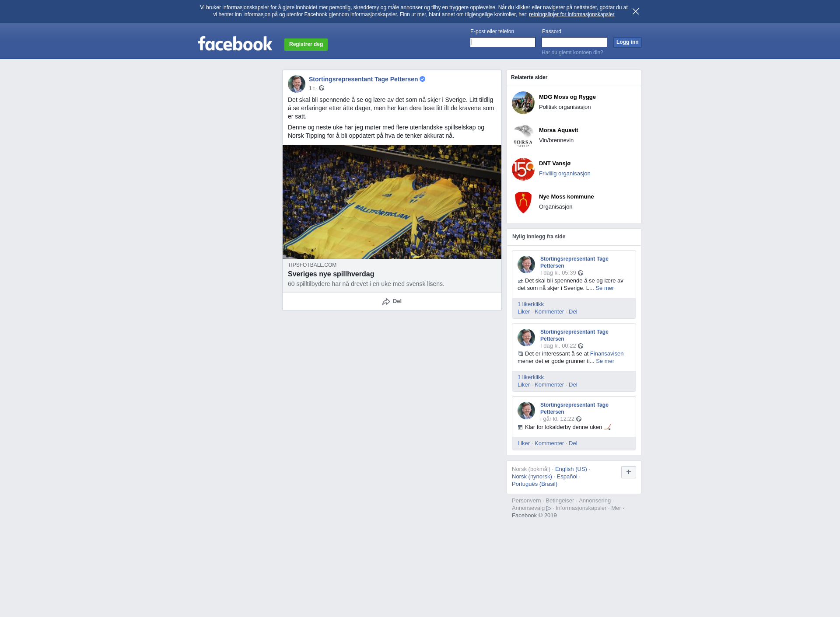The height and width of the screenshot is (617, 840).
Task: Click the verified badge next to Tage Pettersen
Action: pyautogui.click(x=423, y=79)
